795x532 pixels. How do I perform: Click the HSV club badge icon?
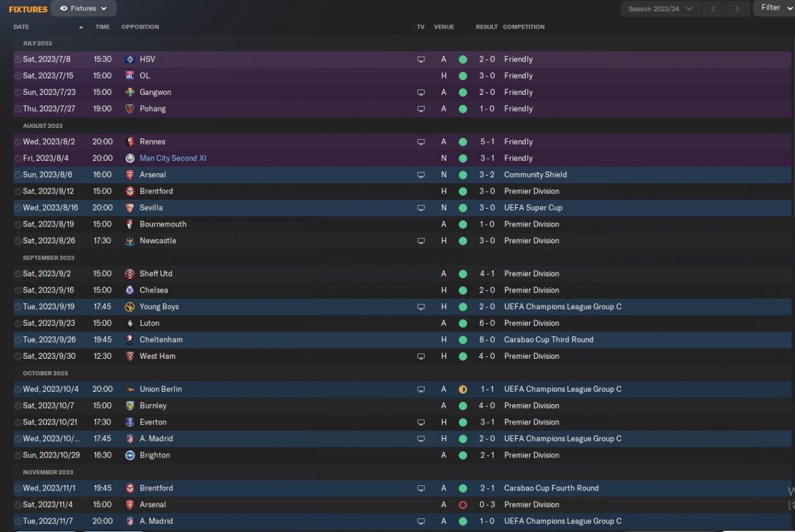(x=130, y=60)
